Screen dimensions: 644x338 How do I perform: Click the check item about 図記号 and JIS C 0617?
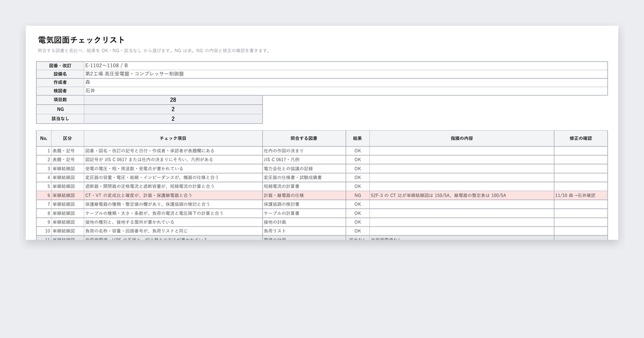173,160
